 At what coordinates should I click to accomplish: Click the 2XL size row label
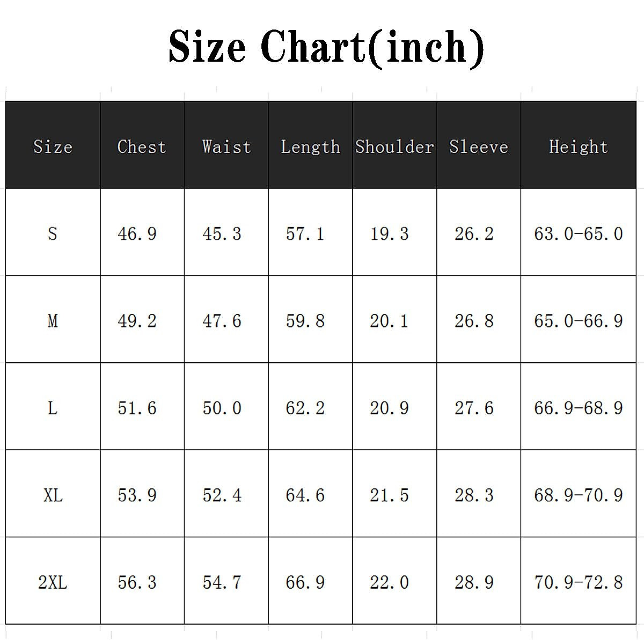[x=53, y=582]
